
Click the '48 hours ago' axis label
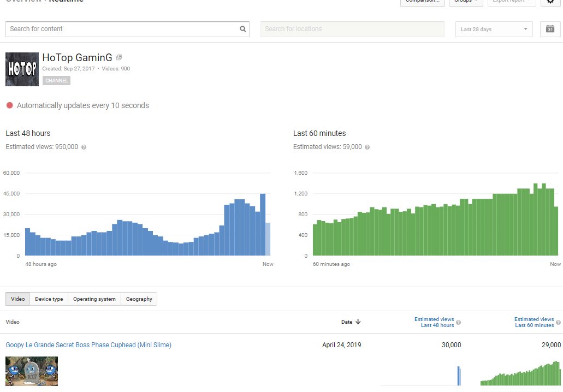click(41, 264)
